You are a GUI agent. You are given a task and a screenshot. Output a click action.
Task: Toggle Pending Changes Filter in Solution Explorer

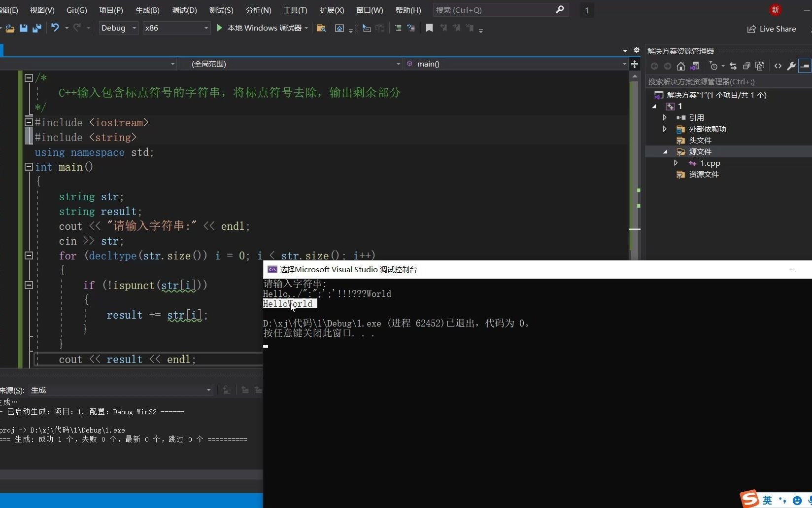click(714, 66)
